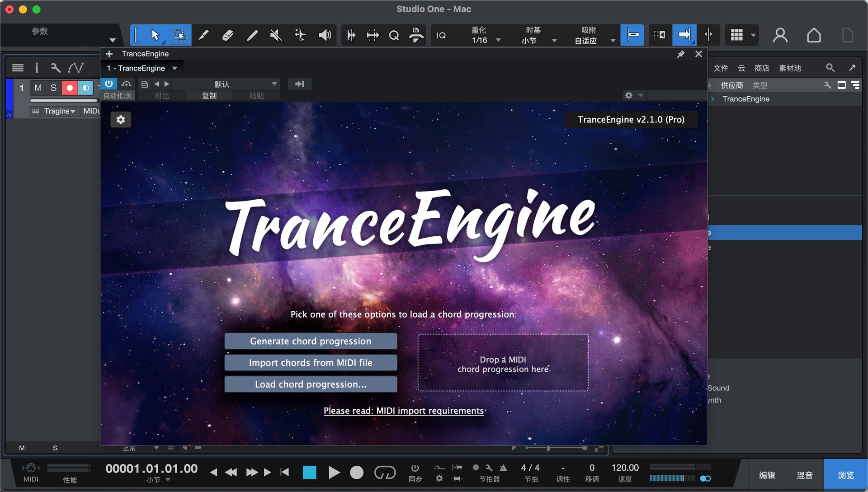Toggle snap to grid button
The width and height of the screenshot is (868, 492).
click(632, 35)
